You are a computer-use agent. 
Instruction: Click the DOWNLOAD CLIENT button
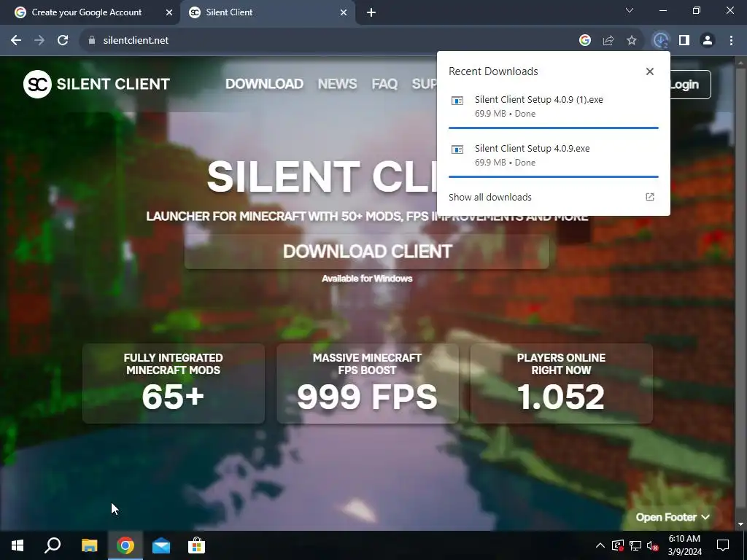(367, 252)
